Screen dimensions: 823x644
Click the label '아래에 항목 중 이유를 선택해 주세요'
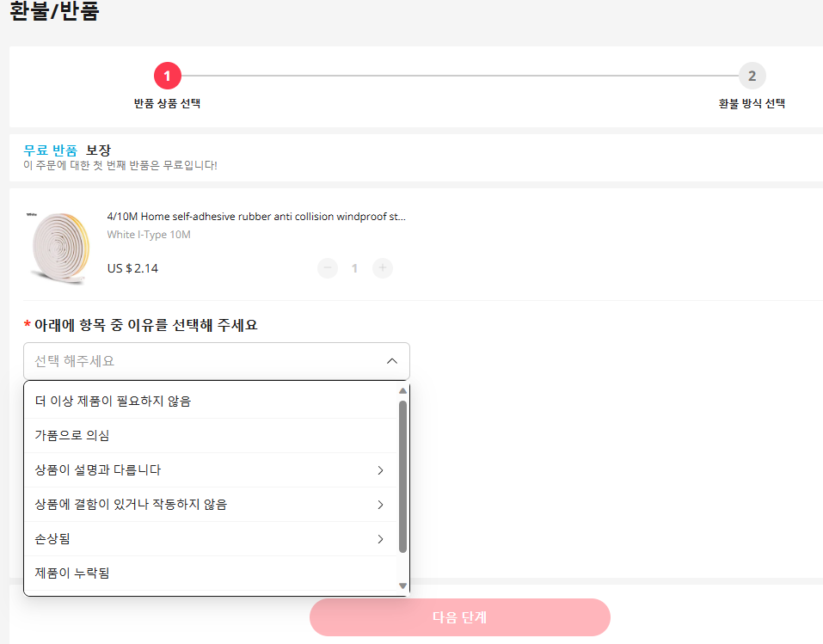tap(146, 325)
